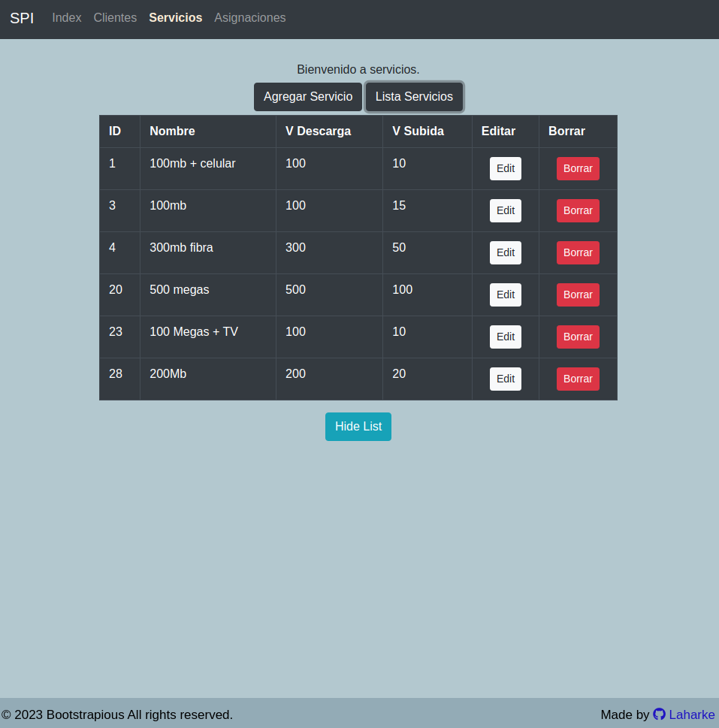The height and width of the screenshot is (728, 719).
Task: Click the SPI brand logo
Action: click(22, 18)
